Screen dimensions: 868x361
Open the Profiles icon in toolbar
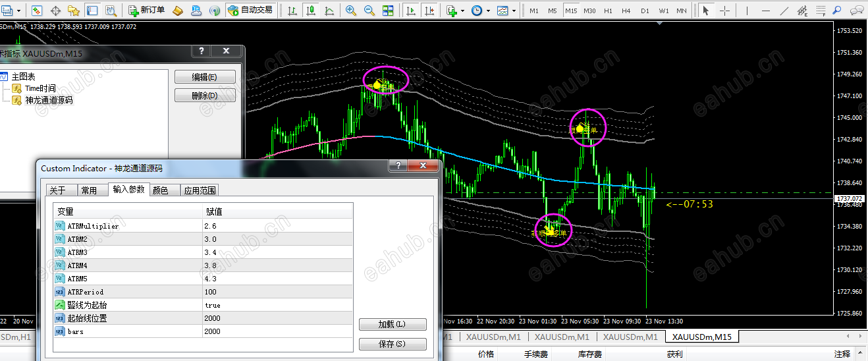(x=7, y=11)
